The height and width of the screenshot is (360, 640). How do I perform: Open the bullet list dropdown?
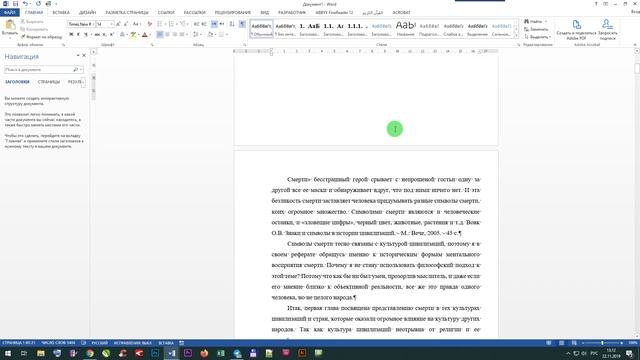(165, 24)
